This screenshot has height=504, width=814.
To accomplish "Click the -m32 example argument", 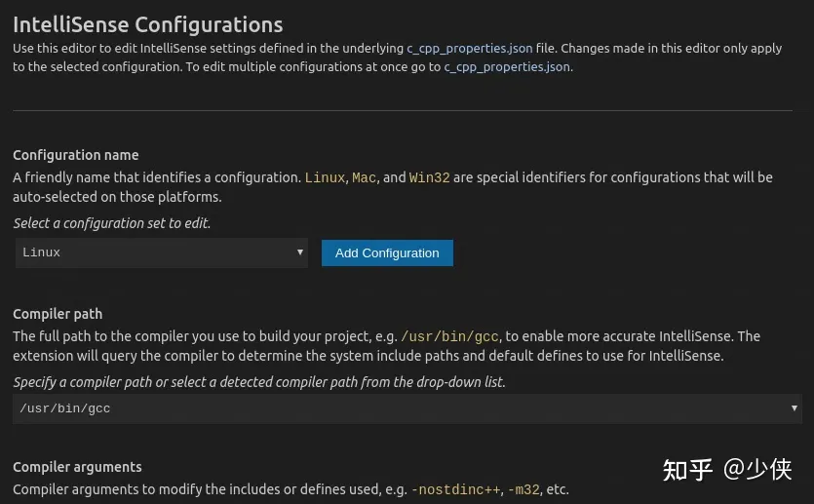I will pyautogui.click(x=522, y=489).
